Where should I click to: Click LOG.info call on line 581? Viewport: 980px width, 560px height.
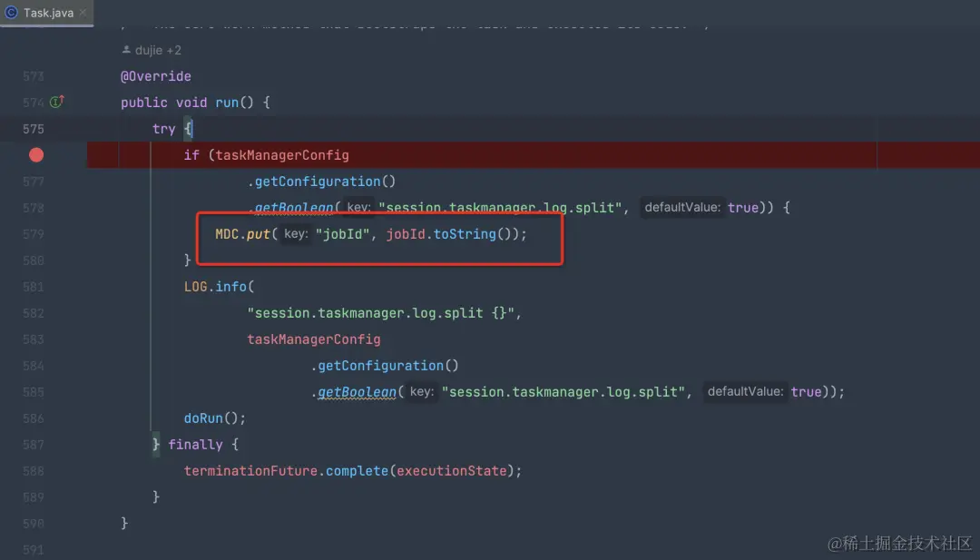(216, 286)
